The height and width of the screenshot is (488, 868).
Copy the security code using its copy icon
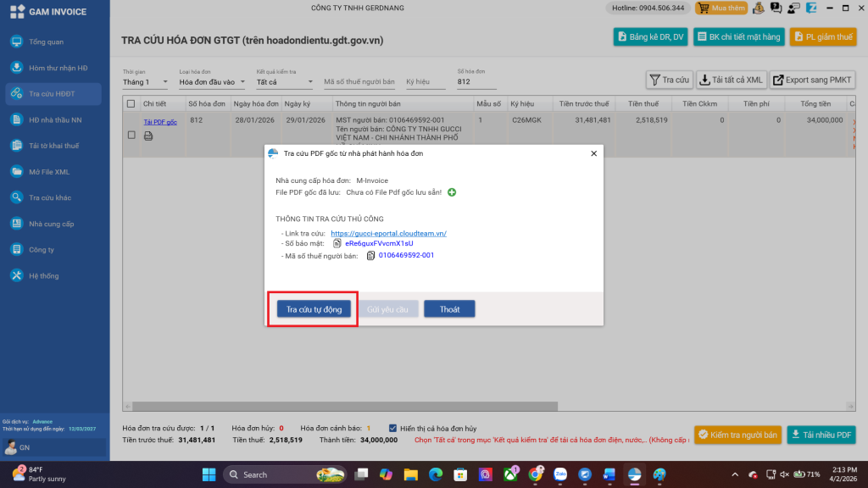click(x=337, y=243)
